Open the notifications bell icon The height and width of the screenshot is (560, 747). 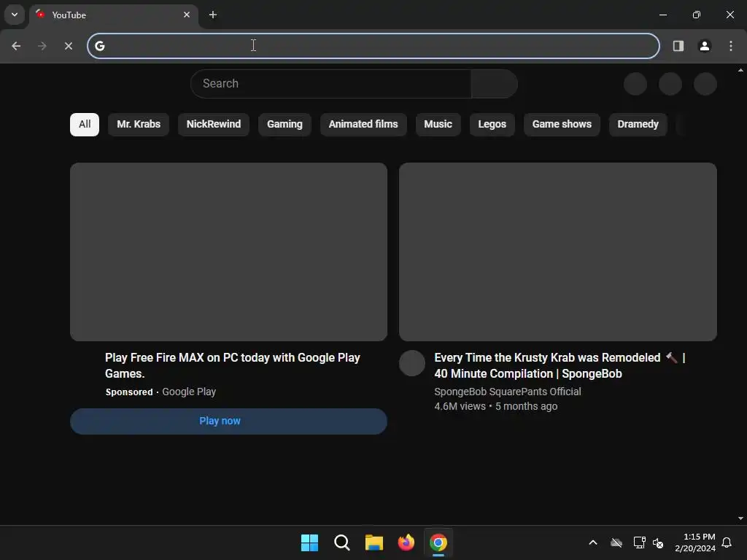(x=727, y=542)
